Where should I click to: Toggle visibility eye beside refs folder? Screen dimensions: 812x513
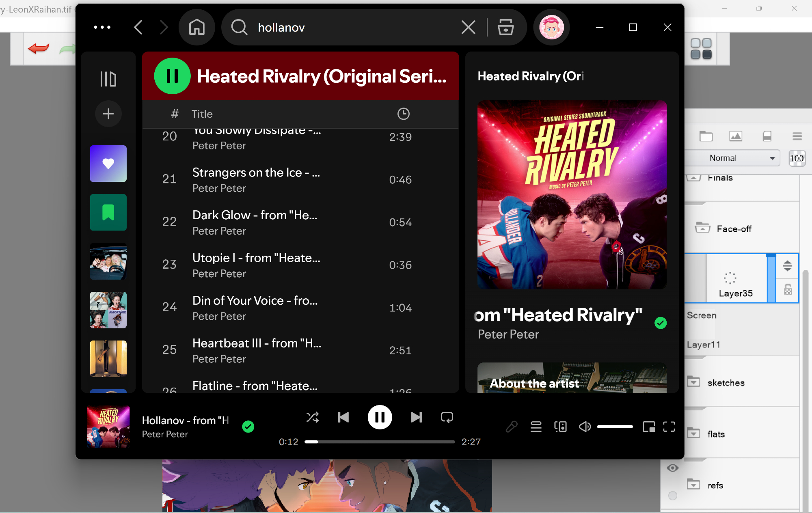672,468
